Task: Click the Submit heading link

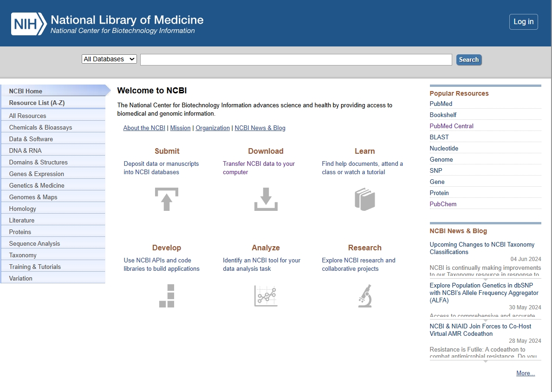Action: (167, 151)
